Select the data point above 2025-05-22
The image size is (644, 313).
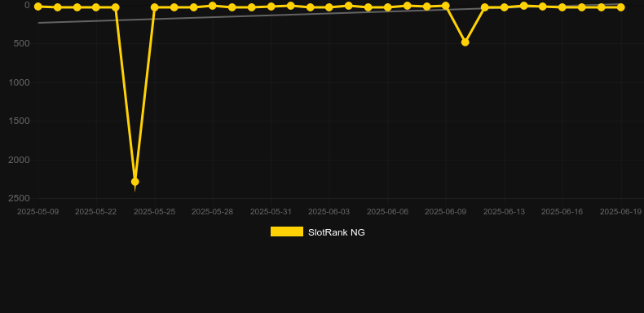95,7
